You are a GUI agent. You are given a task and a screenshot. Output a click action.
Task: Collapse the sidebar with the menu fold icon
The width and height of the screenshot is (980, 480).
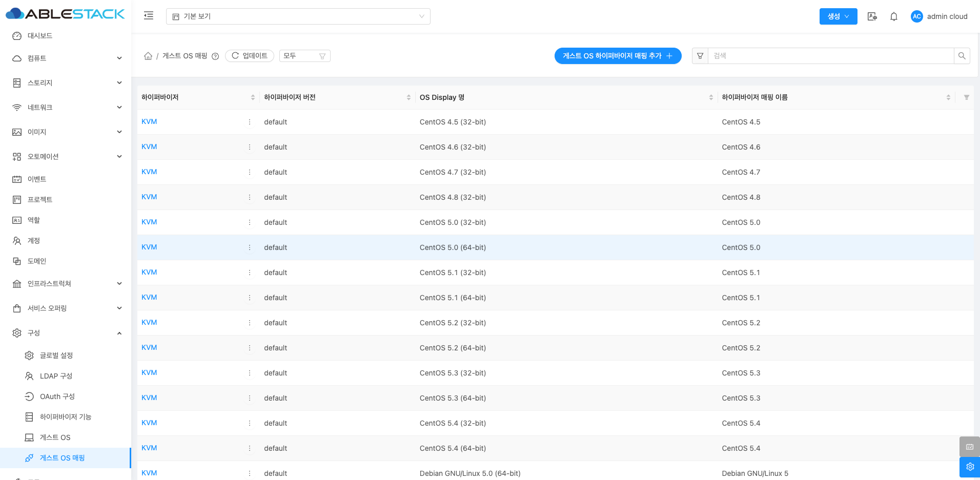click(149, 16)
